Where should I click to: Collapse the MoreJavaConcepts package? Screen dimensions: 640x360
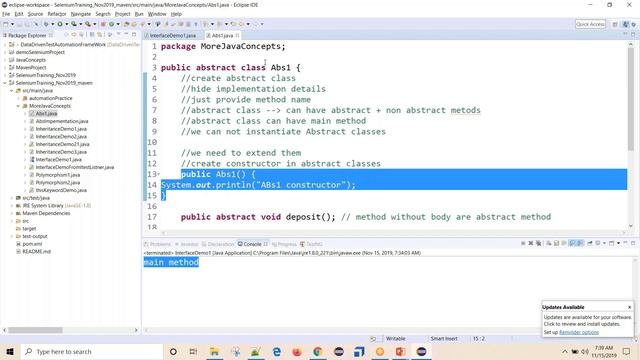click(18, 106)
